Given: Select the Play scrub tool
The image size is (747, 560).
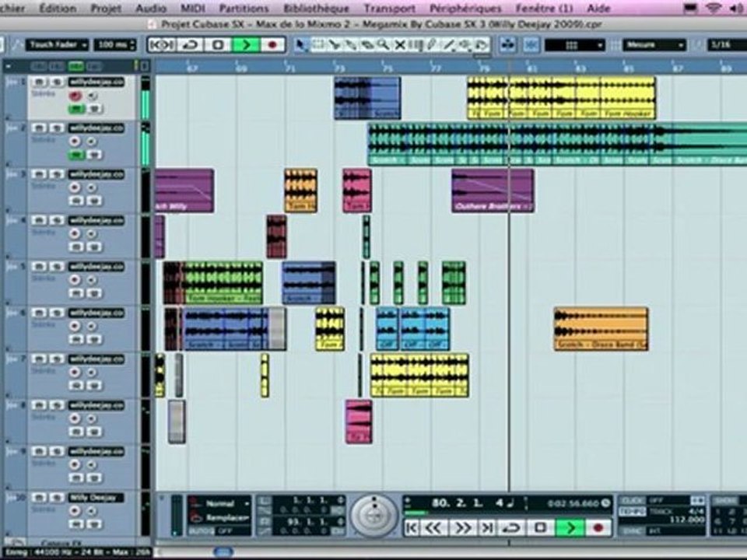Looking at the screenshot, I should [465, 45].
